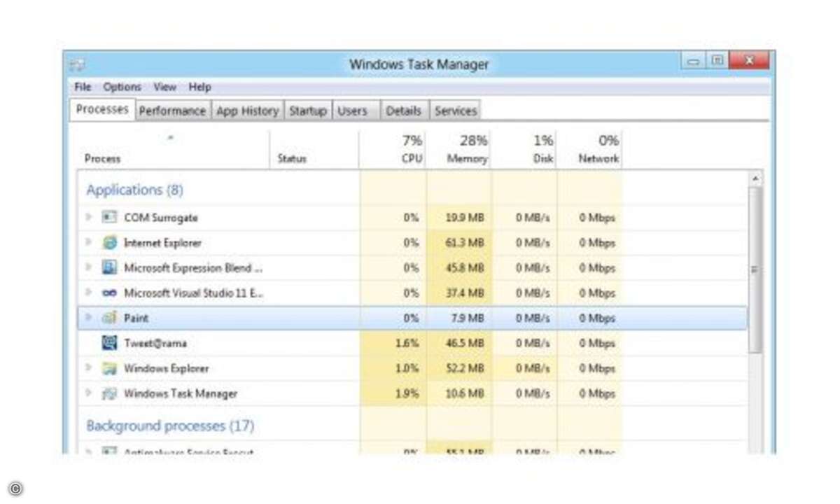Viewport: 840px width, 504px height.
Task: Click the 37.4 MB memory value
Action: pyautogui.click(x=465, y=293)
